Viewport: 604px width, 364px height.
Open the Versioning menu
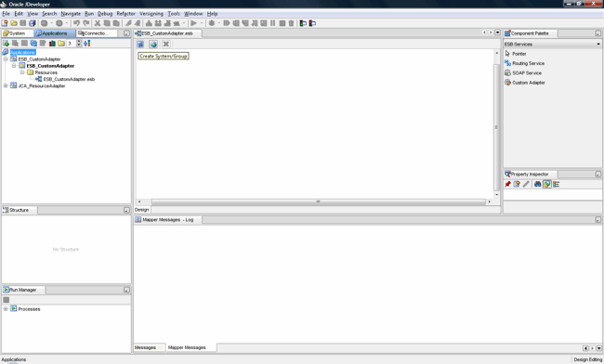(x=151, y=14)
